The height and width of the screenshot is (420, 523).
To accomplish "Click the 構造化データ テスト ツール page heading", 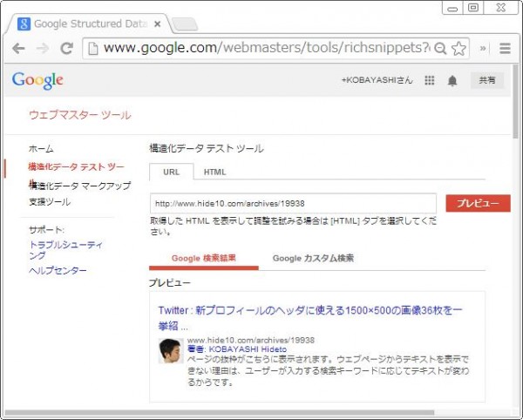I will [x=207, y=148].
